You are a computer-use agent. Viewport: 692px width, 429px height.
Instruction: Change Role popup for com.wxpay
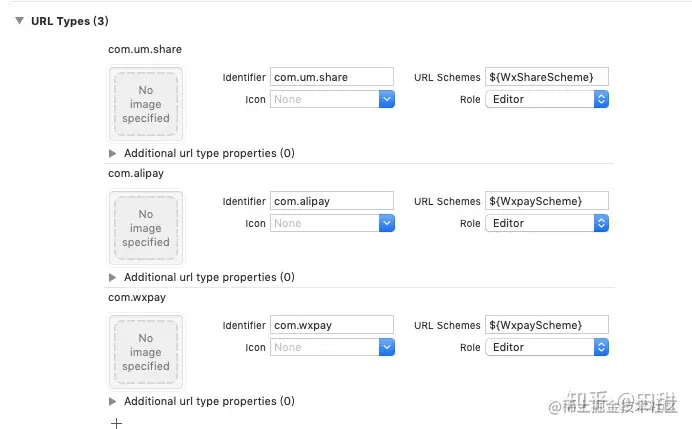(547, 347)
